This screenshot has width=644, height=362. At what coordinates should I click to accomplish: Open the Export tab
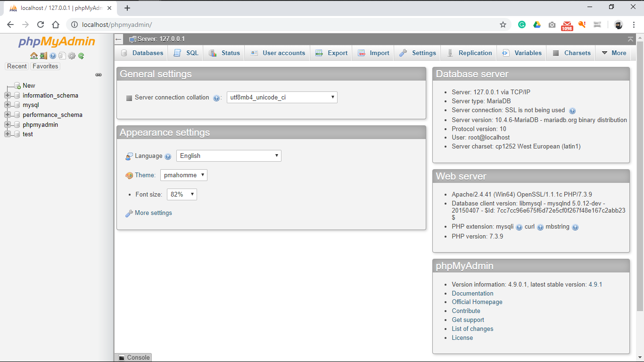click(x=331, y=53)
